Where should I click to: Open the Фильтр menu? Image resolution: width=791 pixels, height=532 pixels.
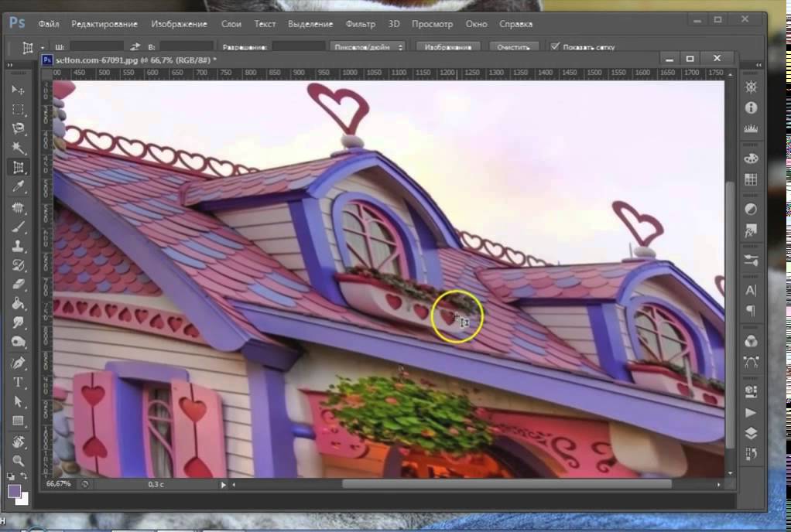[x=360, y=24]
